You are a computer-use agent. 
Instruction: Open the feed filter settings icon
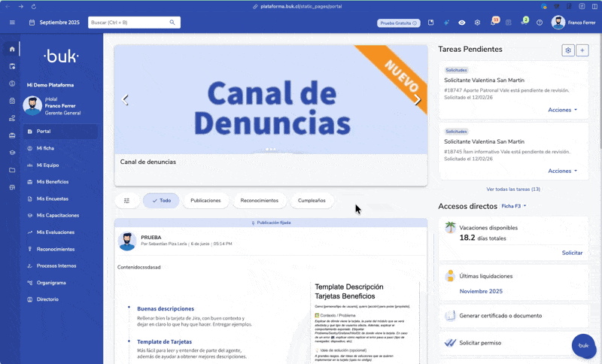point(126,201)
